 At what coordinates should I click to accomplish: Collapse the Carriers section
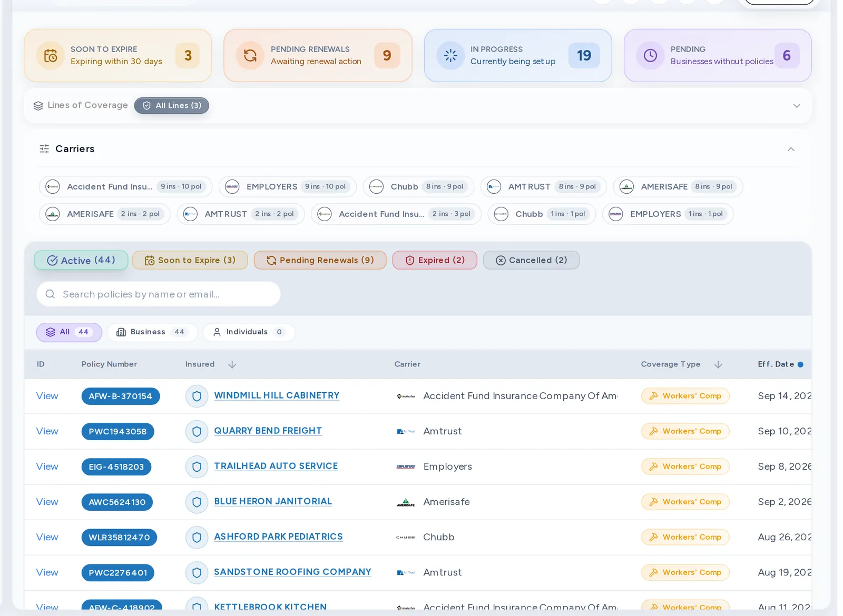tap(791, 149)
